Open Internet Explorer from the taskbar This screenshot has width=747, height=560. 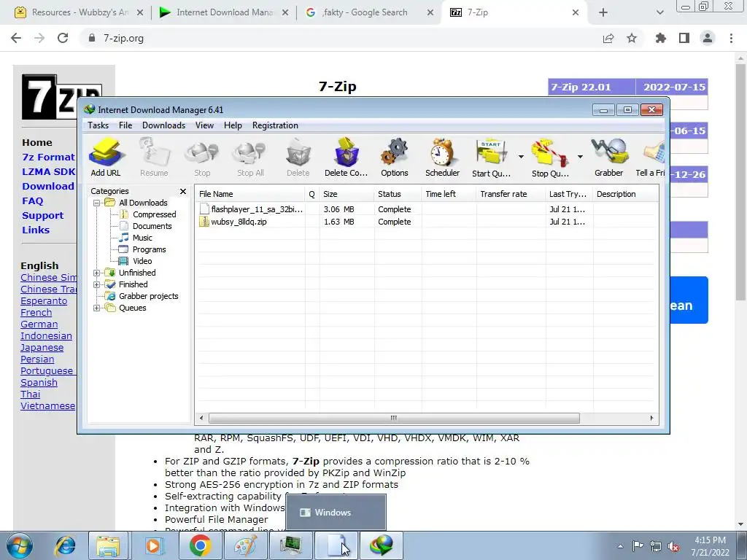tap(65, 545)
